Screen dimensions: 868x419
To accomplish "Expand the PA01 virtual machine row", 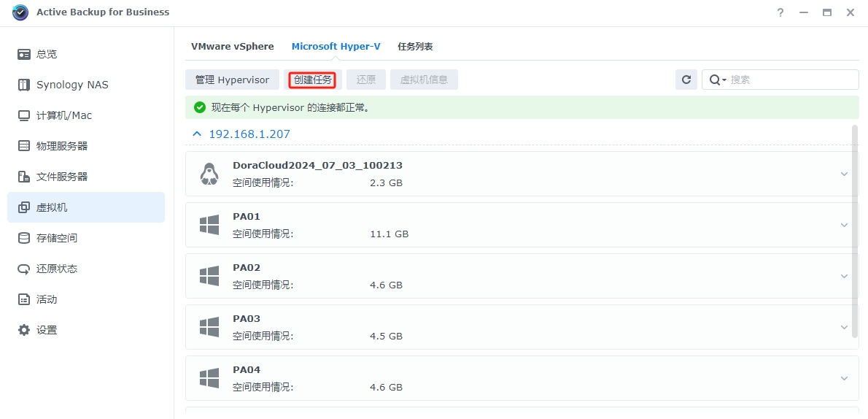I will [x=844, y=225].
